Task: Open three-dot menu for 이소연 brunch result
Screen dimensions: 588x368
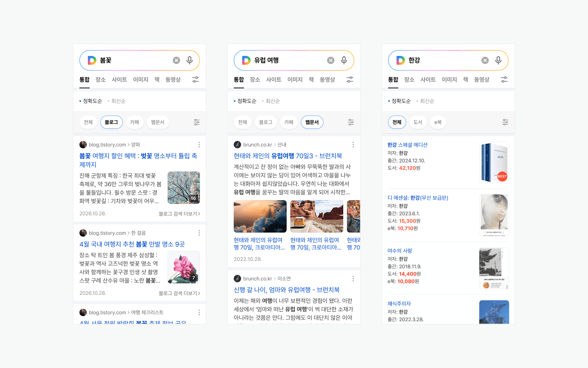Action: 353,279
